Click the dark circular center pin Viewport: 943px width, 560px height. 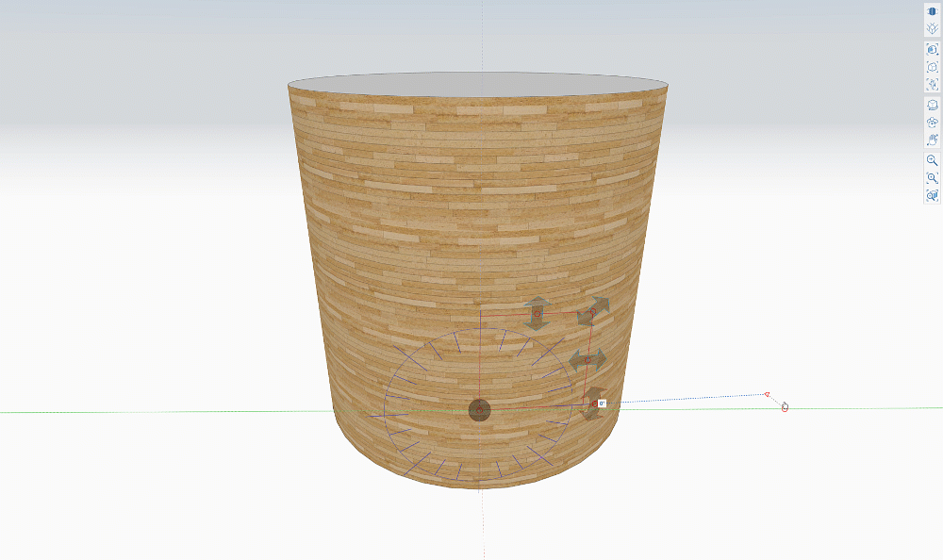click(x=479, y=409)
